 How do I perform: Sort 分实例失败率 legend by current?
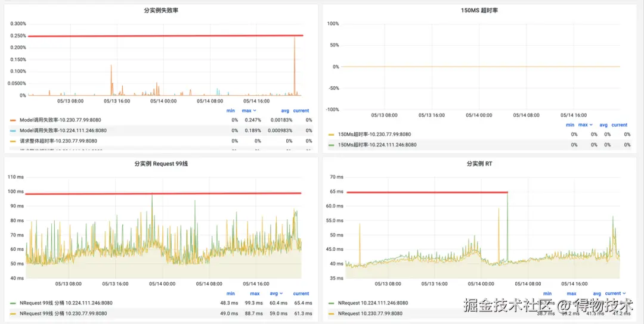301,111
